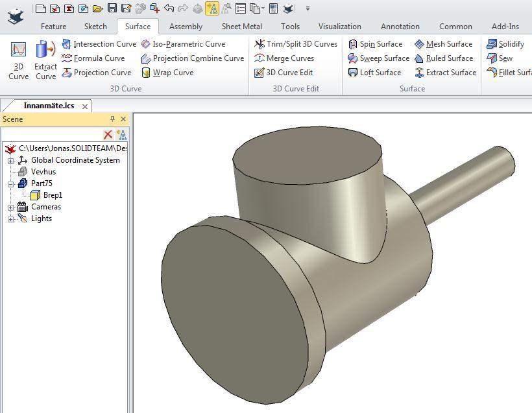The width and height of the screenshot is (532, 413).
Task: Select the Brep1 item under Part75
Action: tap(53, 195)
